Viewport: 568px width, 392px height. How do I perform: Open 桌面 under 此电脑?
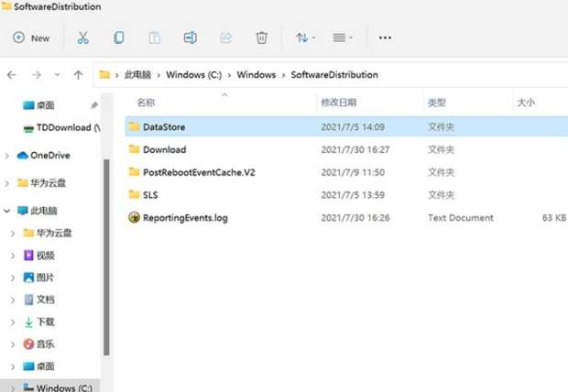point(38,366)
